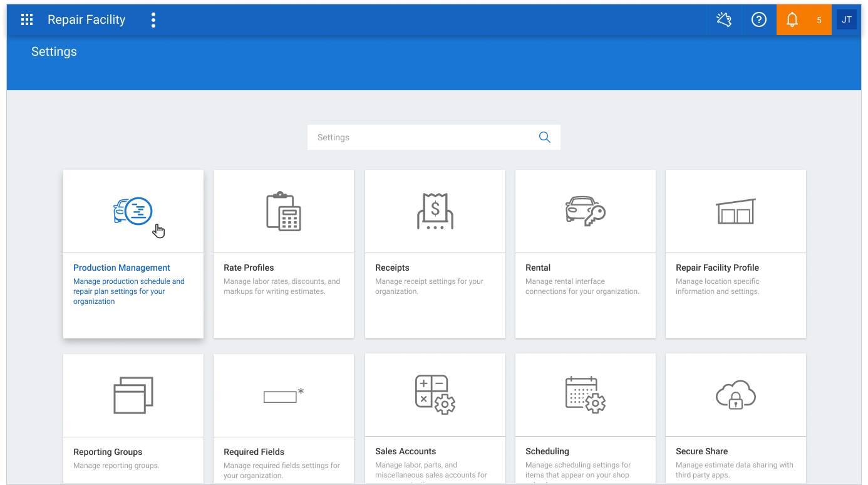
Task: Open the Production Management car icon tile
Action: 133,212
